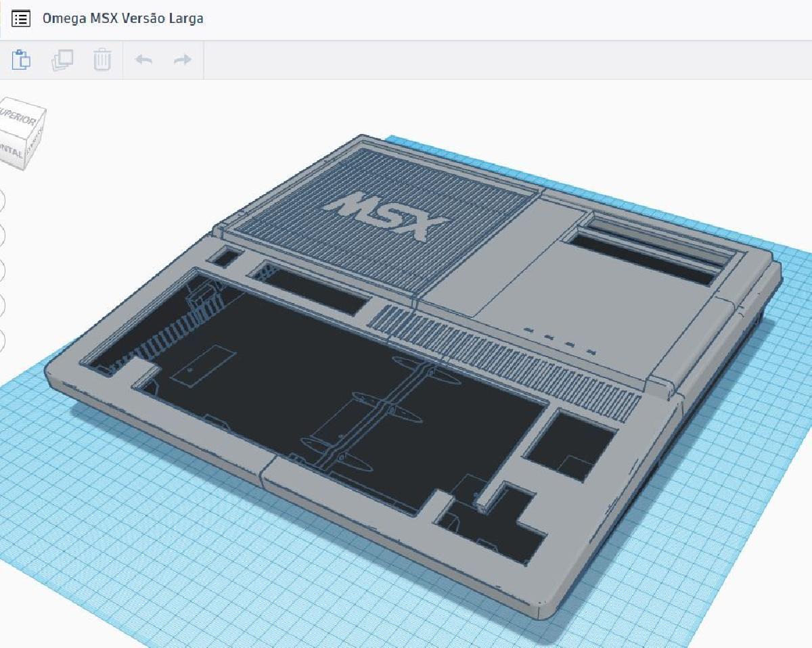Click the Delete trash icon

click(102, 60)
